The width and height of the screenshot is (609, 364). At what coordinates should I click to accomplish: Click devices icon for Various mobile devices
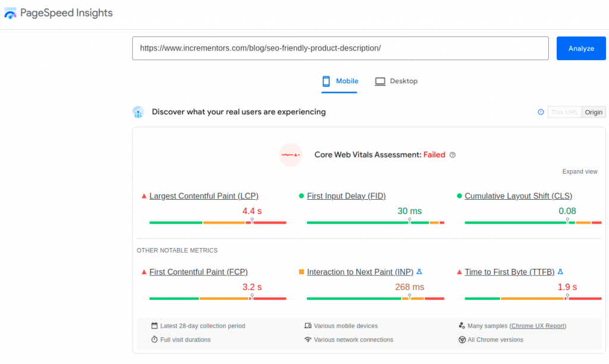(x=308, y=325)
